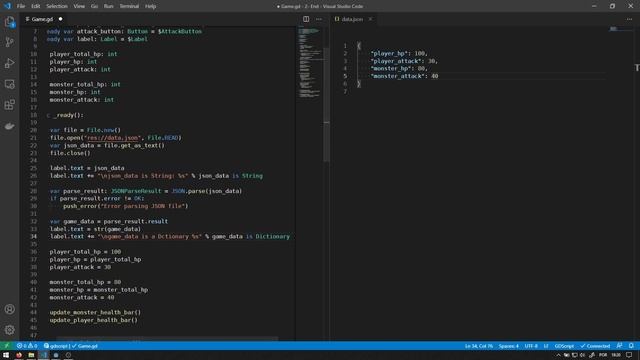
Task: Open the Windows Action Center icon
Action: 629,355
